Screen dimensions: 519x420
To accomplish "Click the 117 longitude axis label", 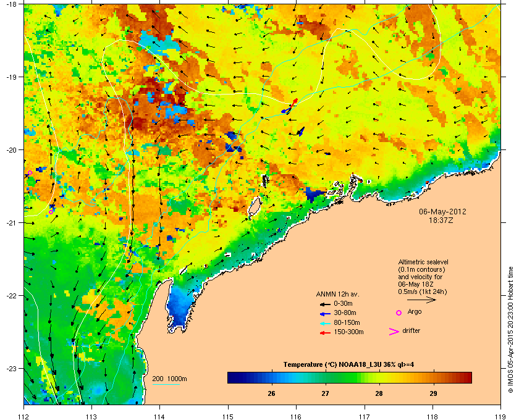I will pos(365,416).
